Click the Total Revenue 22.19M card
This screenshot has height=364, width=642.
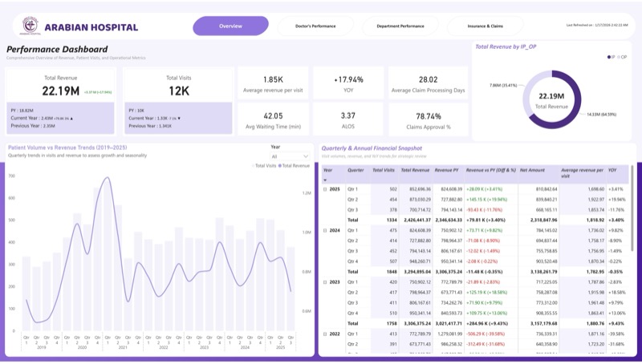point(61,101)
